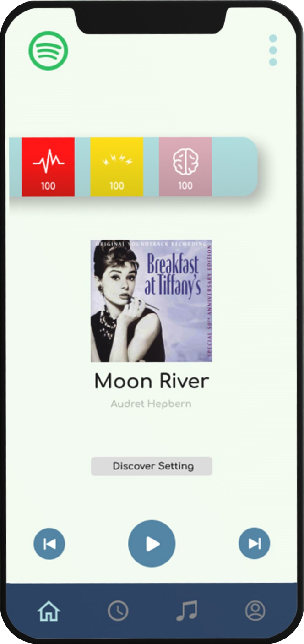
Task: Select the yellow energy sparks tile
Action: 117,167
